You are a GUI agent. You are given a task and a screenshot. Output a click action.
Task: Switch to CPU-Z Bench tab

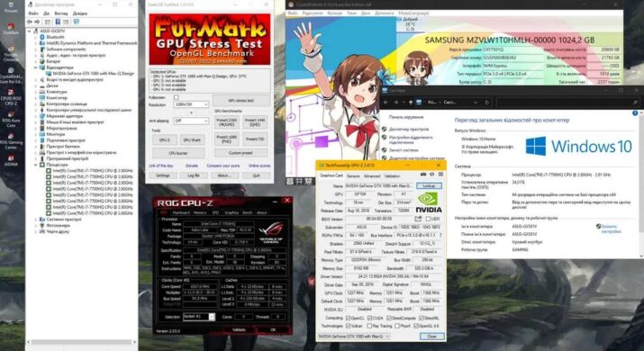[x=248, y=212]
